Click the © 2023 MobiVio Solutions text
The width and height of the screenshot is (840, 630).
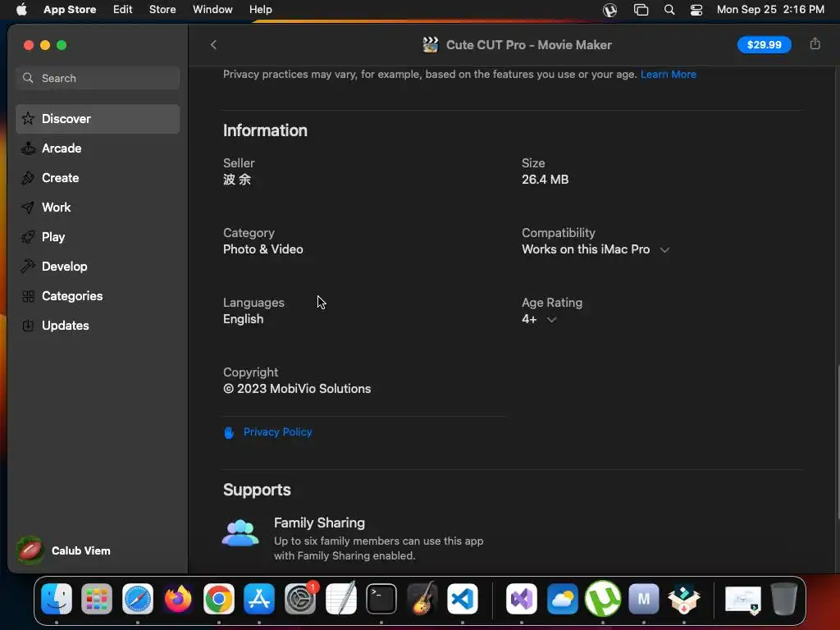point(297,389)
